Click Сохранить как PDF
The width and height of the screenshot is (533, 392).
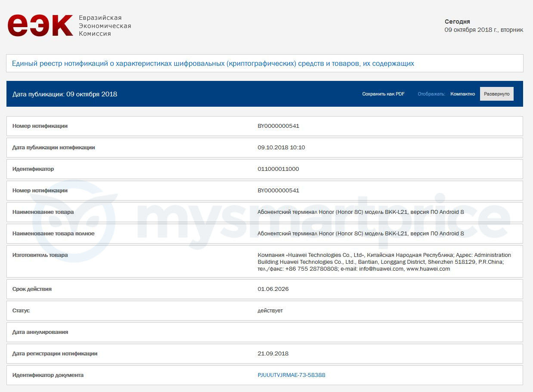pyautogui.click(x=383, y=94)
